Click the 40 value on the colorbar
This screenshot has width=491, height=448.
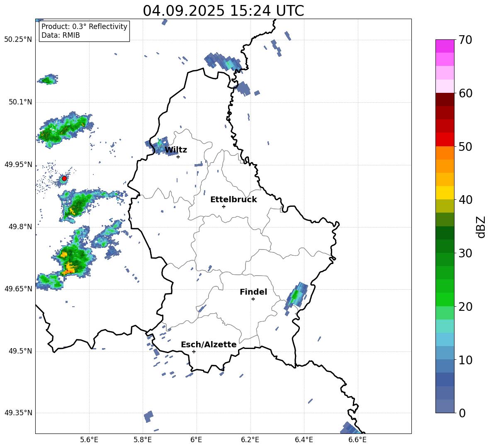point(465,200)
